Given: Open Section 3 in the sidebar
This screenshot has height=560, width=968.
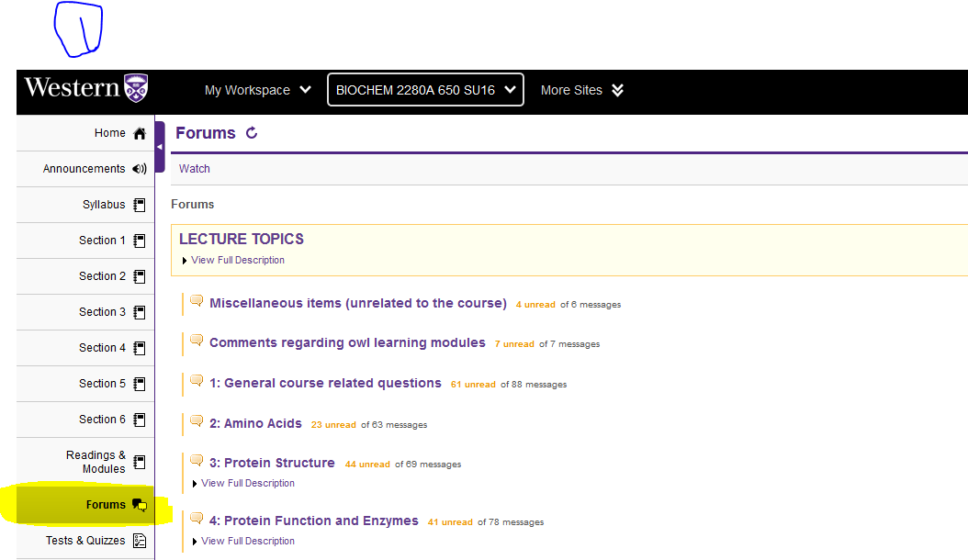Looking at the screenshot, I should [85, 312].
